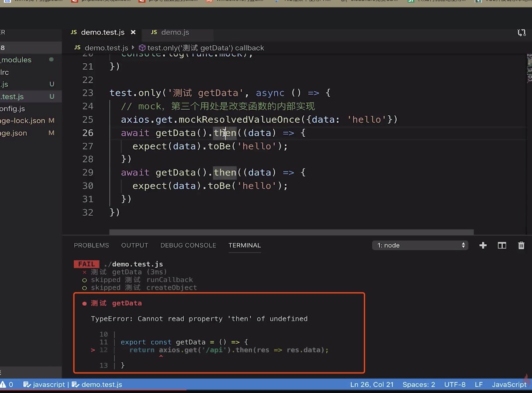Image resolution: width=532 pixels, height=393 pixels.
Task: Split the terminal panel
Action: pos(502,245)
